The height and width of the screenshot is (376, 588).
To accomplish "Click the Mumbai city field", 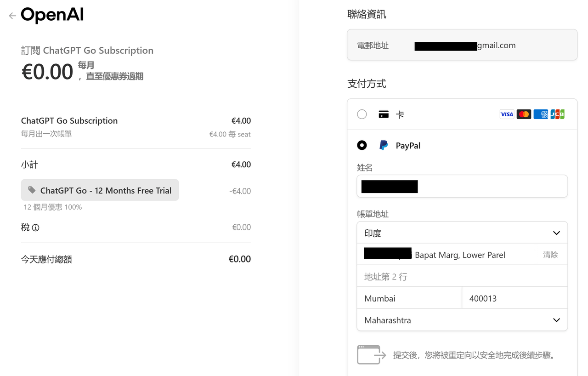I will pos(409,299).
